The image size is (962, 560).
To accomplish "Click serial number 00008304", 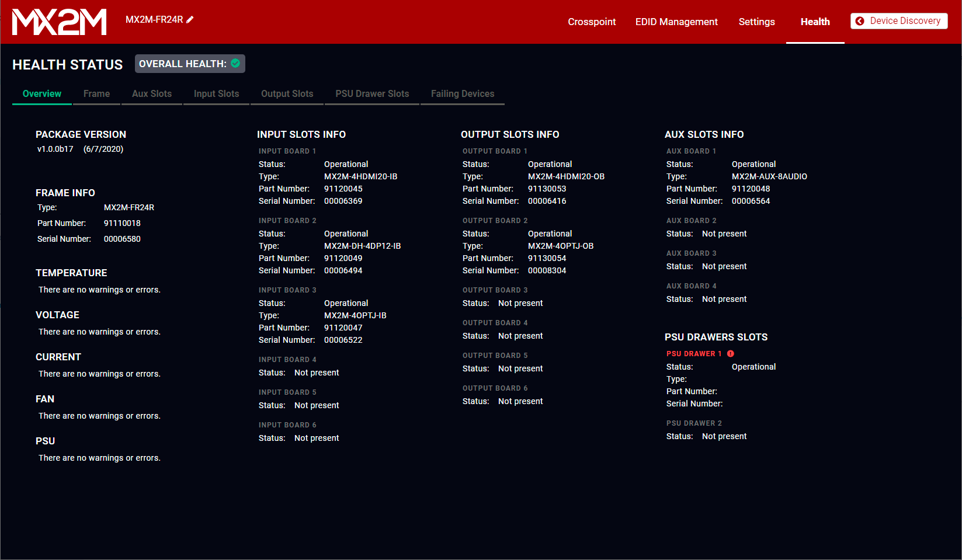I will 547,270.
